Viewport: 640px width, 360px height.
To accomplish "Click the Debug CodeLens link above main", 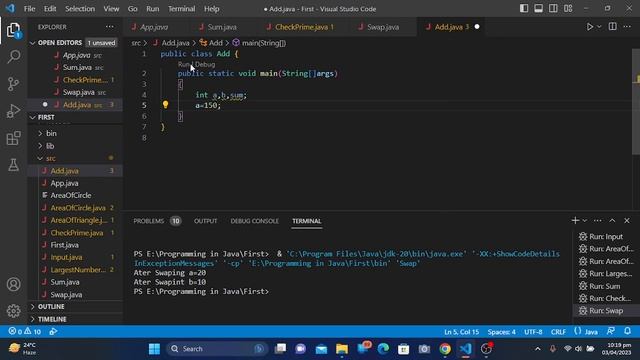I will pyautogui.click(x=205, y=64).
